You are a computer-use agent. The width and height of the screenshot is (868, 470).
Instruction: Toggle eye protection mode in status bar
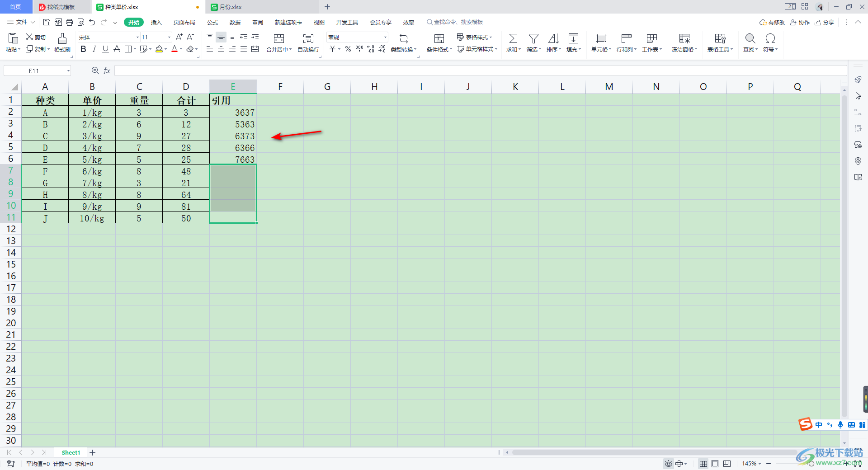click(x=668, y=464)
